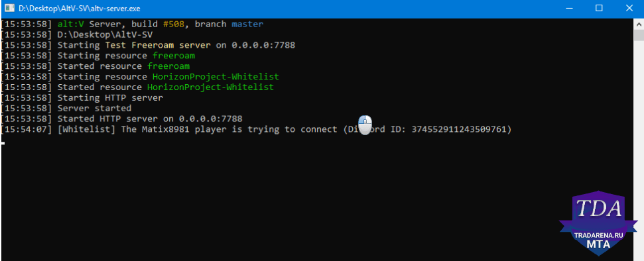Click green 'HorizonProject-Whitelist' in Starting resource line
Image resolution: width=644 pixels, height=261 pixels.
point(216,77)
